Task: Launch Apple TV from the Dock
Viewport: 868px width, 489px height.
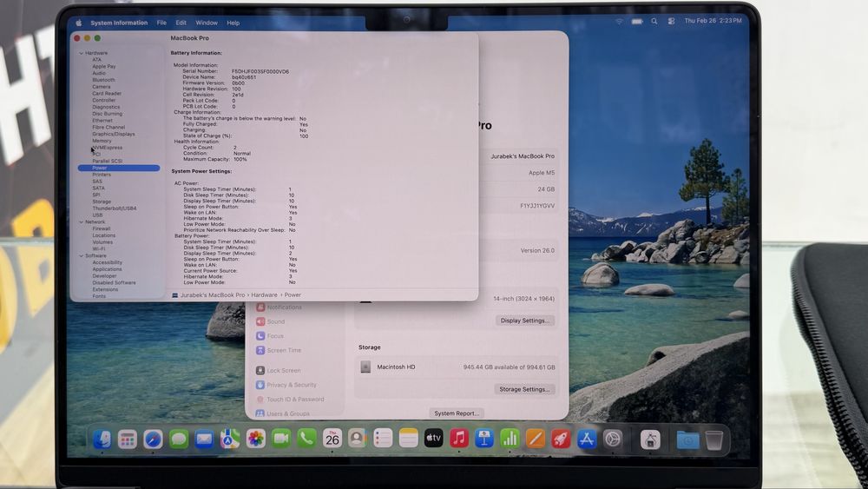Action: coord(433,439)
